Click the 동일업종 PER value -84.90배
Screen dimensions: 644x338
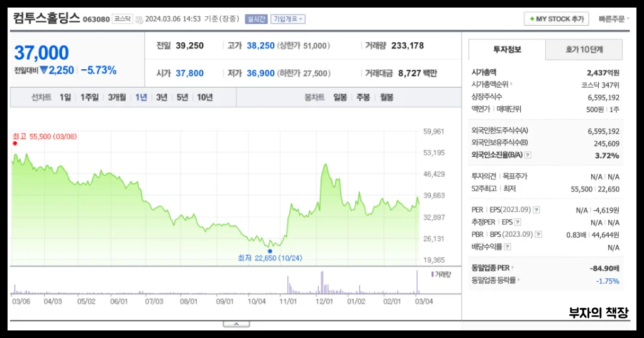[x=604, y=269]
